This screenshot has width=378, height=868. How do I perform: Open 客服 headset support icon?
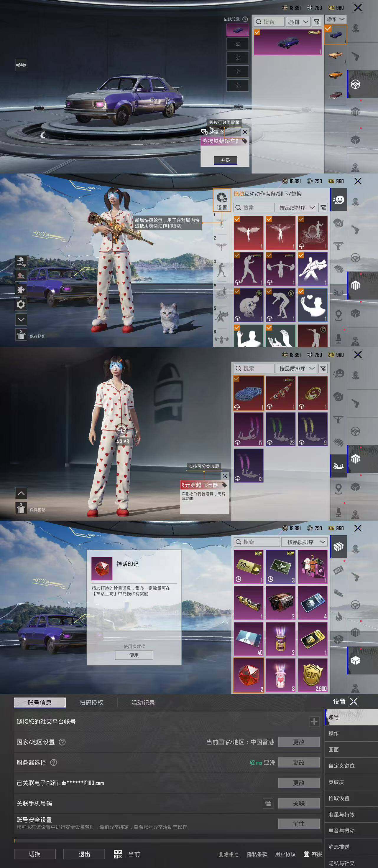pos(306,854)
